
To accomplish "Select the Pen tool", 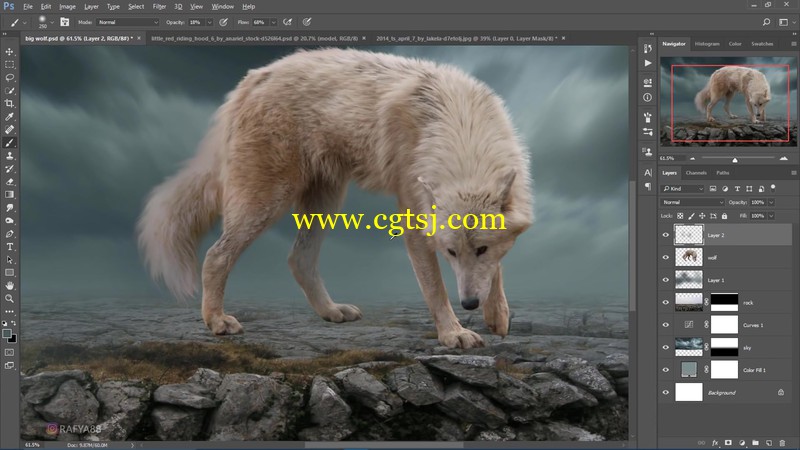I will point(10,234).
